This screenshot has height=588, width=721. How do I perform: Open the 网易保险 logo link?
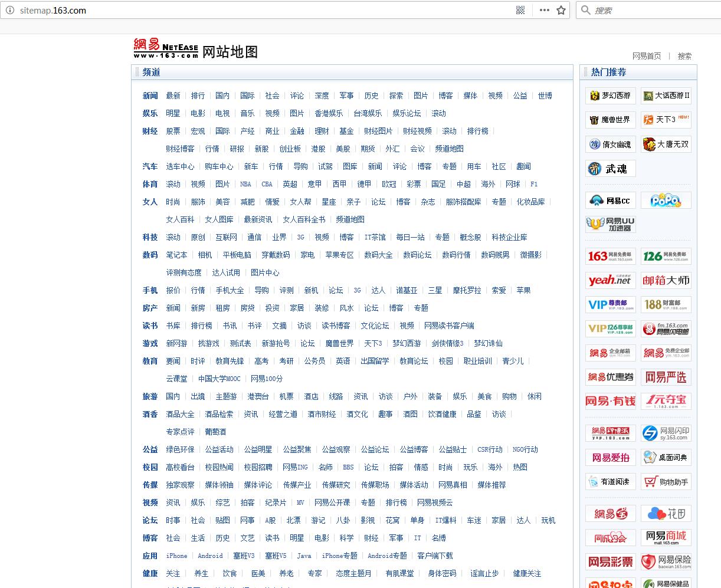pyautogui.click(x=666, y=562)
